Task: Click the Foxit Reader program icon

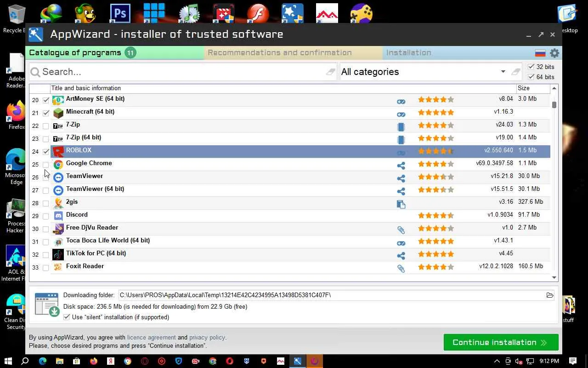Action: pos(58,267)
